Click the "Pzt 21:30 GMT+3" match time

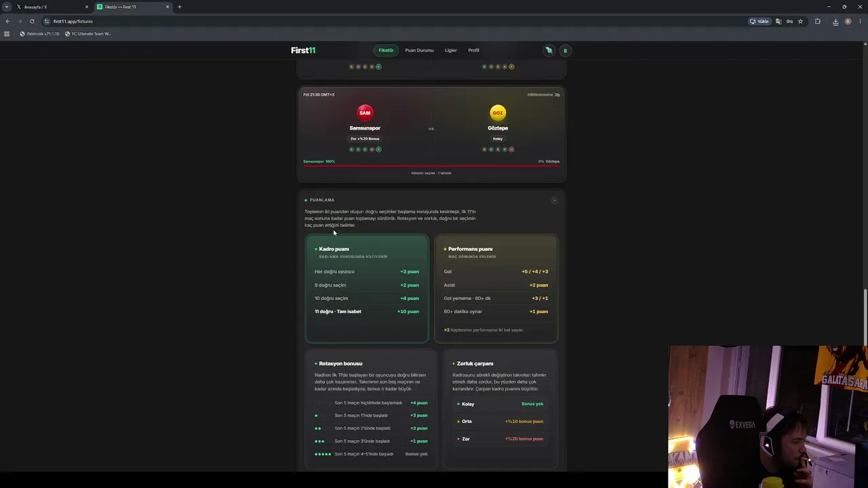coord(319,95)
